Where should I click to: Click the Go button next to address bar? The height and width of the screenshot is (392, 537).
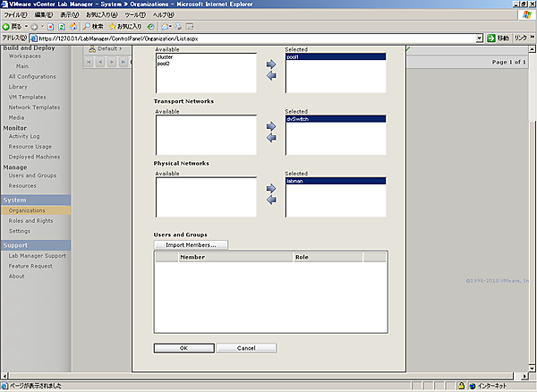click(498, 38)
